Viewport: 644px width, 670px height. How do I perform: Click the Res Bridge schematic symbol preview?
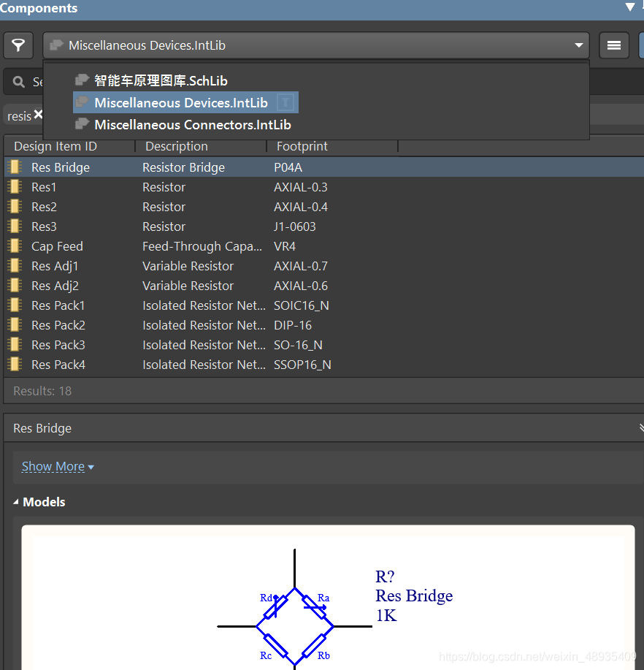click(x=295, y=625)
